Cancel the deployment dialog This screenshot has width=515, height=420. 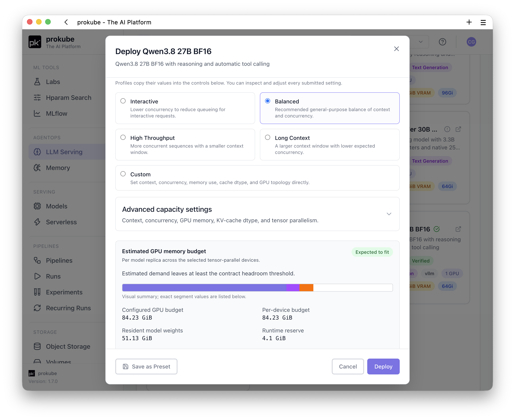pos(348,367)
